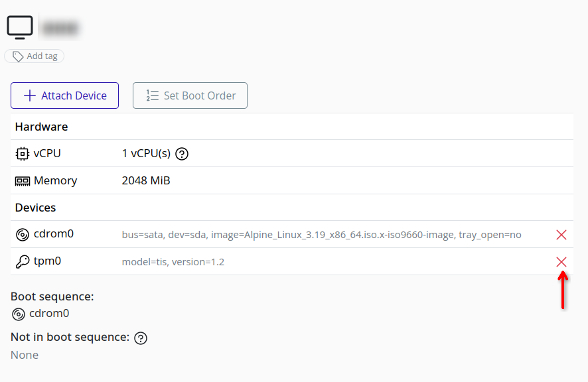Click the Attach Device button

[x=64, y=95]
